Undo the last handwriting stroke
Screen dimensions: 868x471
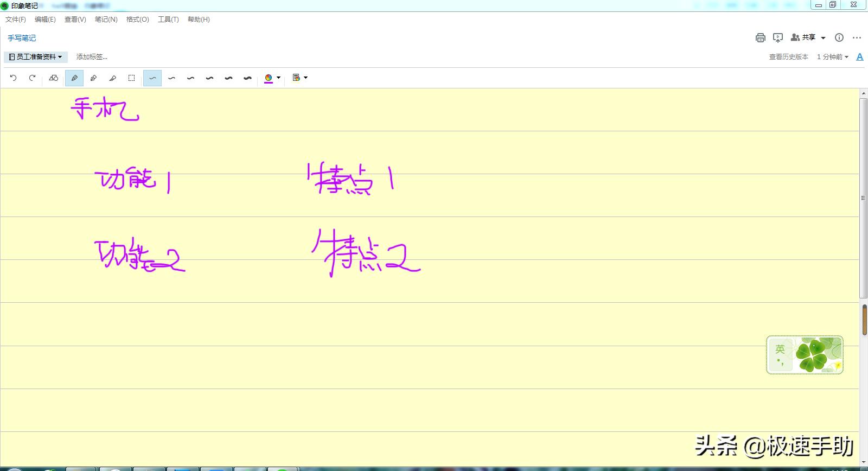click(x=14, y=78)
